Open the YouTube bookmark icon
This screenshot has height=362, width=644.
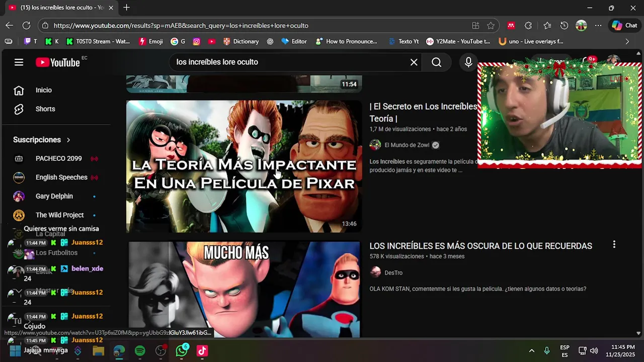pos(212,41)
